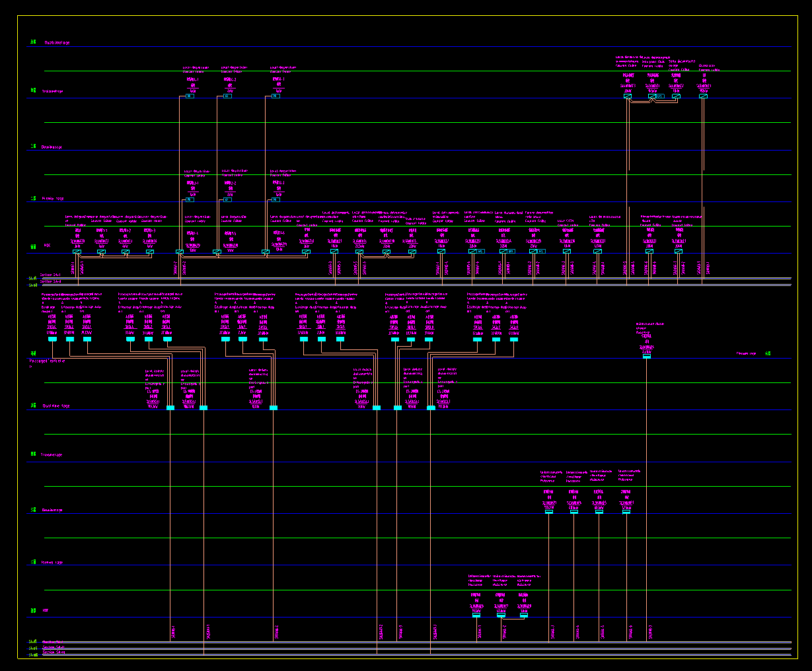Click leftmost cyan box on lower Deuxième étage line
Image resolution: width=812 pixels, height=671 pixels.
(x=548, y=512)
